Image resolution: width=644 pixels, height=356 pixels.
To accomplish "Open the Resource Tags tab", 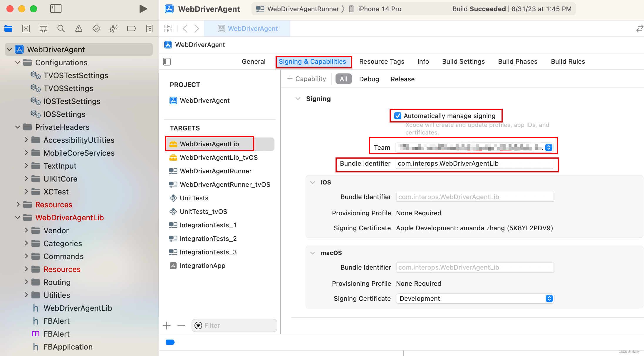I will point(382,62).
